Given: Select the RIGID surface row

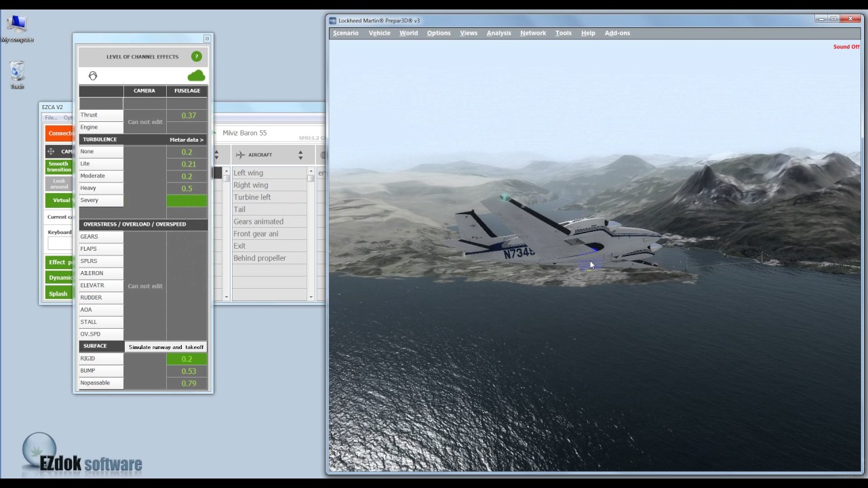Looking at the screenshot, I should [x=101, y=359].
